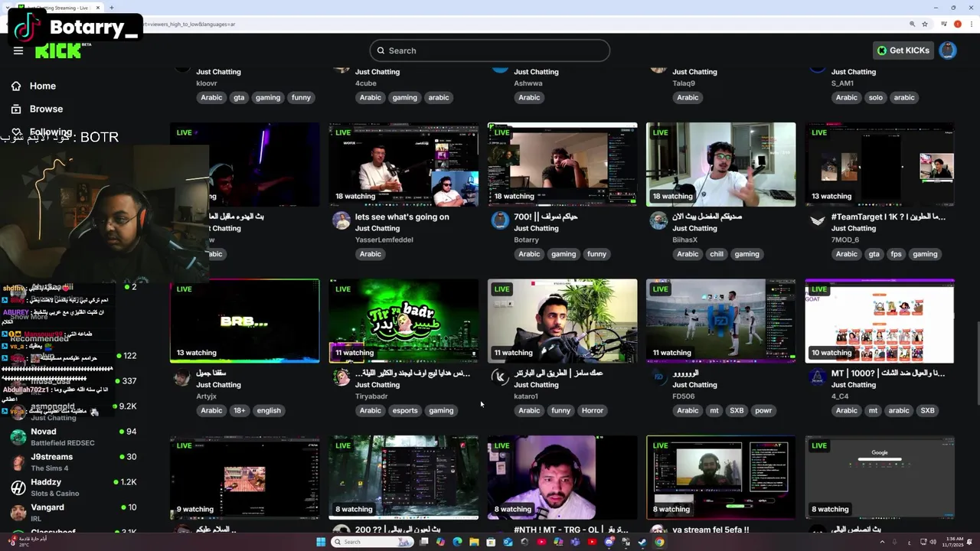Viewport: 980px width, 551px height.
Task: Click solo tag on S_AM1 stream
Action: tap(876, 97)
